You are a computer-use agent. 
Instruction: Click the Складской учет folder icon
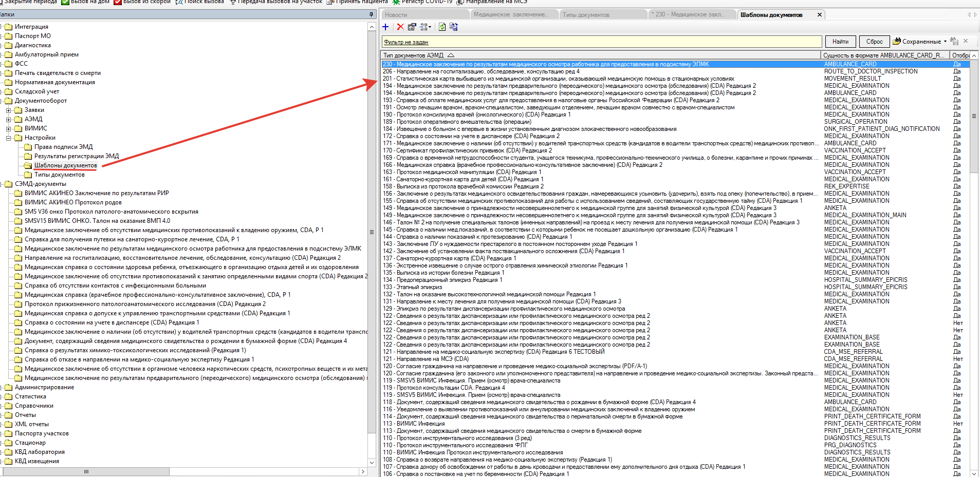(9, 91)
